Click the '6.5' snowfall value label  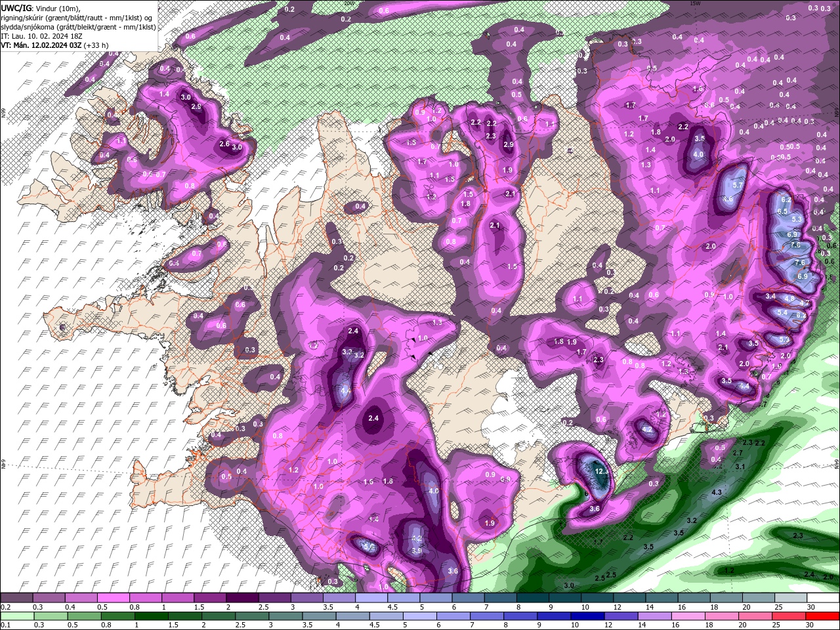coord(782,211)
